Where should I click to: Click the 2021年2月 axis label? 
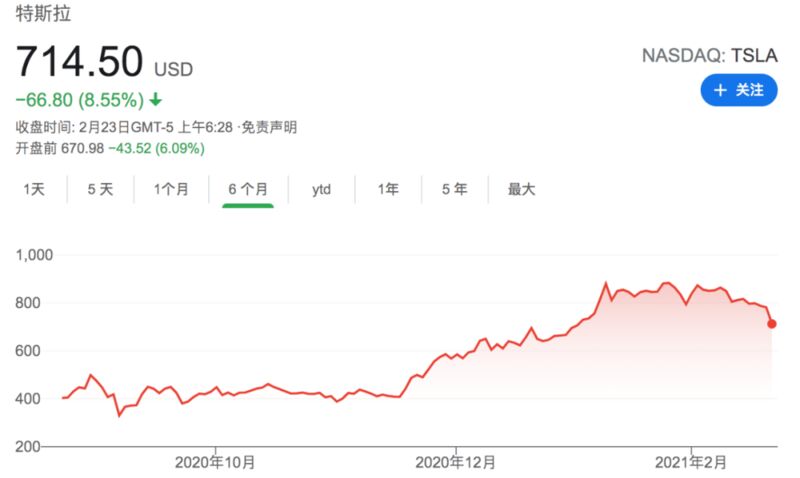pos(692,462)
